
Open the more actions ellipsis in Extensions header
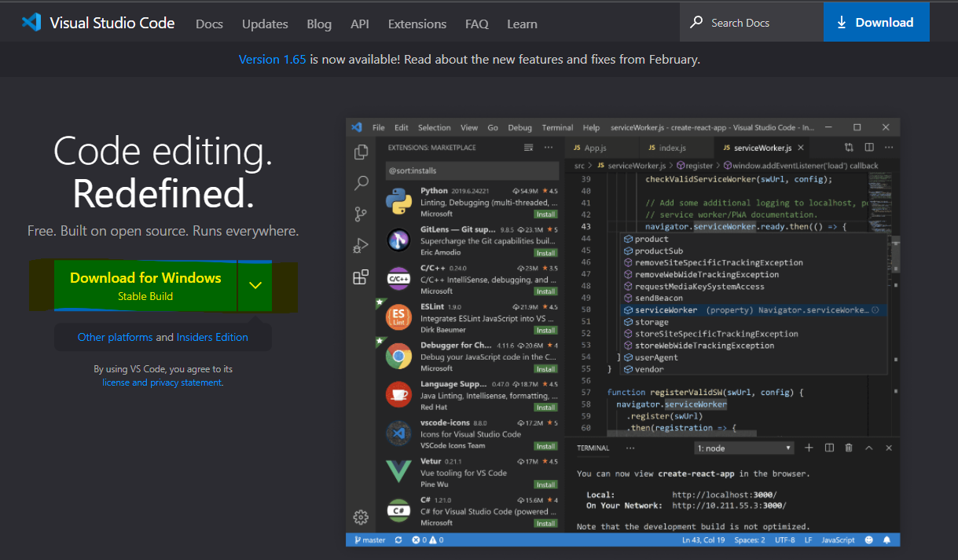click(x=548, y=148)
